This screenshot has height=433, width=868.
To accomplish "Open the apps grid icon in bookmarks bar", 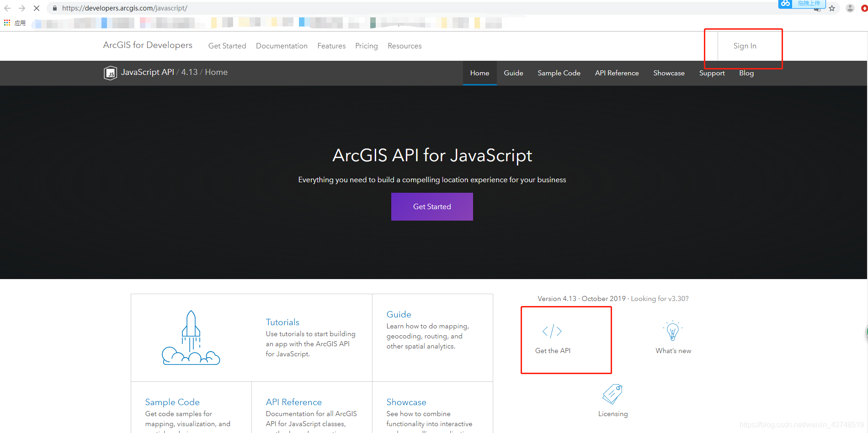I will [7, 22].
